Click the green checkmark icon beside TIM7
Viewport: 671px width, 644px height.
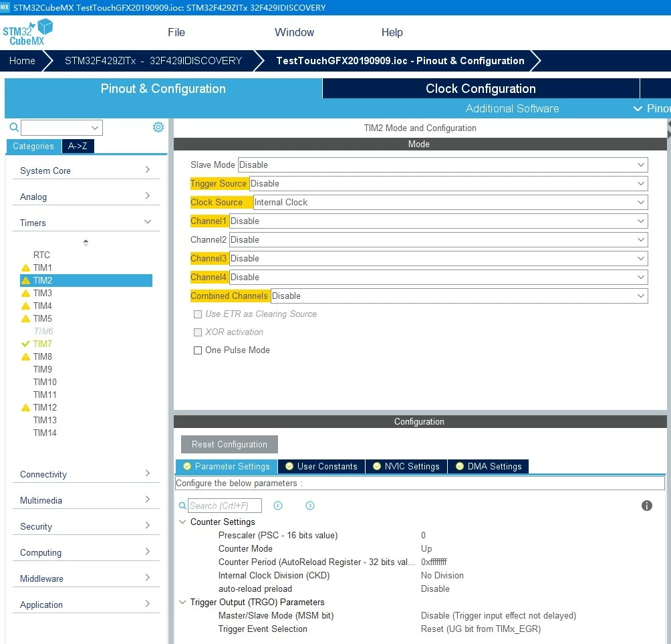pos(25,344)
